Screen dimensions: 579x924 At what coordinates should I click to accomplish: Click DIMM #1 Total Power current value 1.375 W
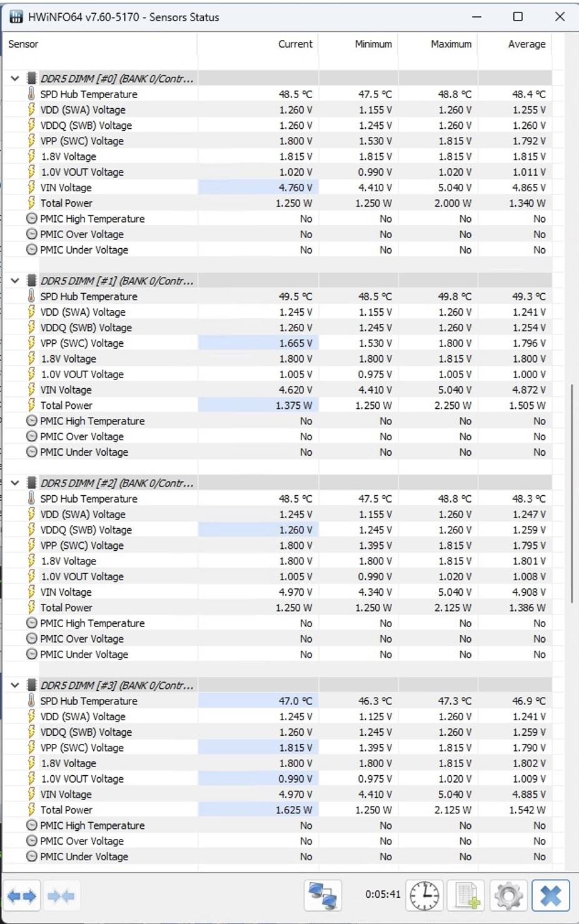coord(294,405)
